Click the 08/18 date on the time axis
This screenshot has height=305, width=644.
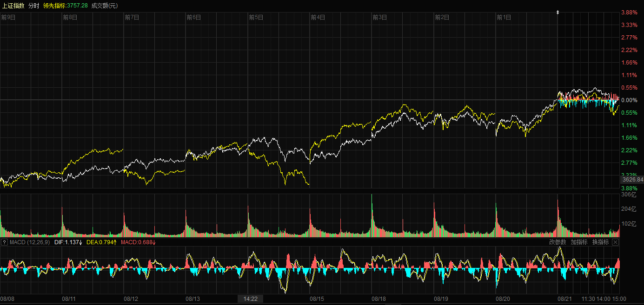pyautogui.click(x=379, y=299)
